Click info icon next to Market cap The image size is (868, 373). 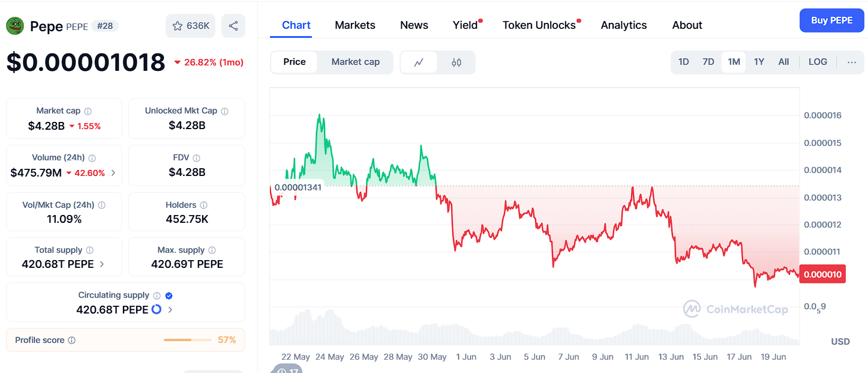tap(88, 111)
